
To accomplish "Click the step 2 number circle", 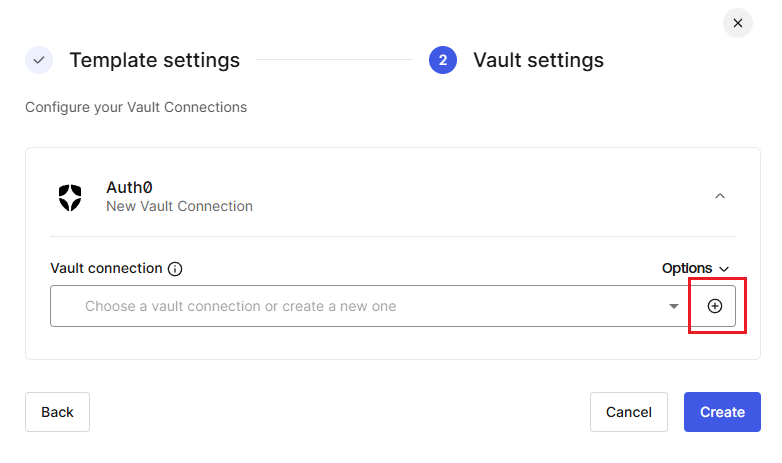I will (x=443, y=60).
